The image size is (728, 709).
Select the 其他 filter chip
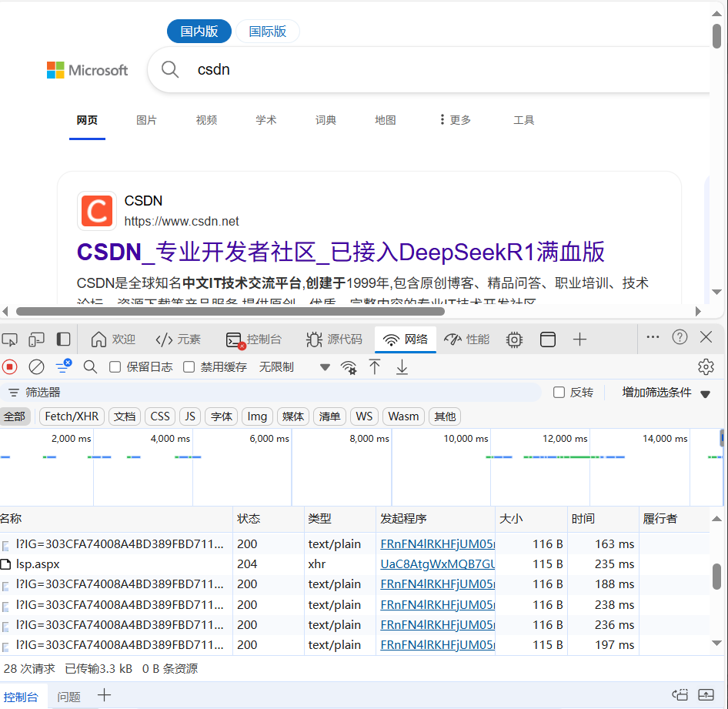coord(445,416)
